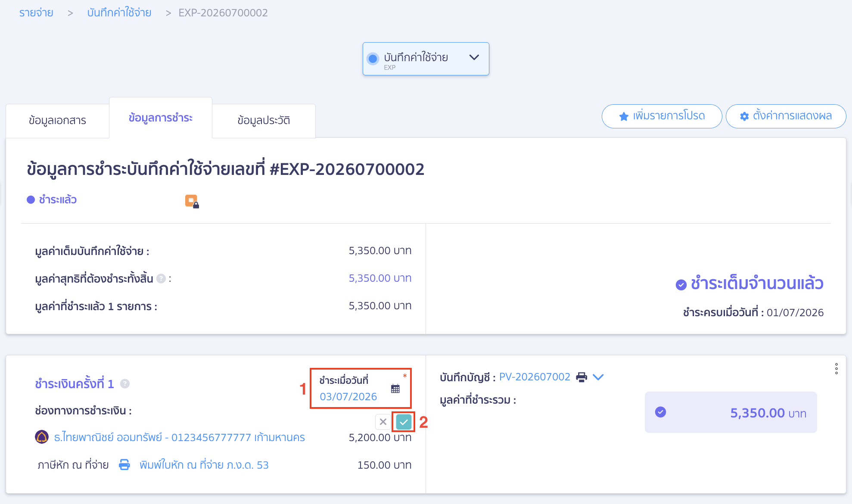Click เพิ่มรายการโปรด button
This screenshot has height=504, width=852.
662,116
